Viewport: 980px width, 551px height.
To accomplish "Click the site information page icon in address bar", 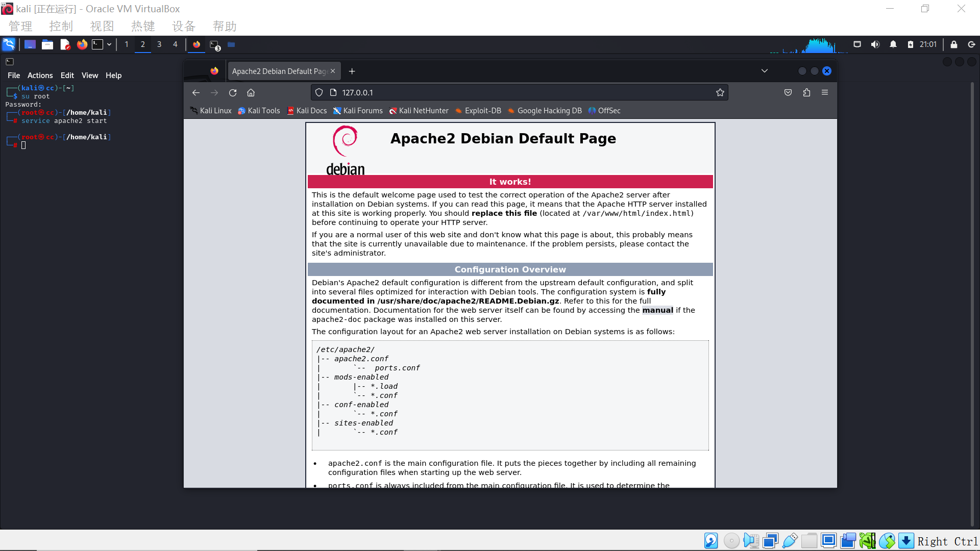I will pos(333,92).
